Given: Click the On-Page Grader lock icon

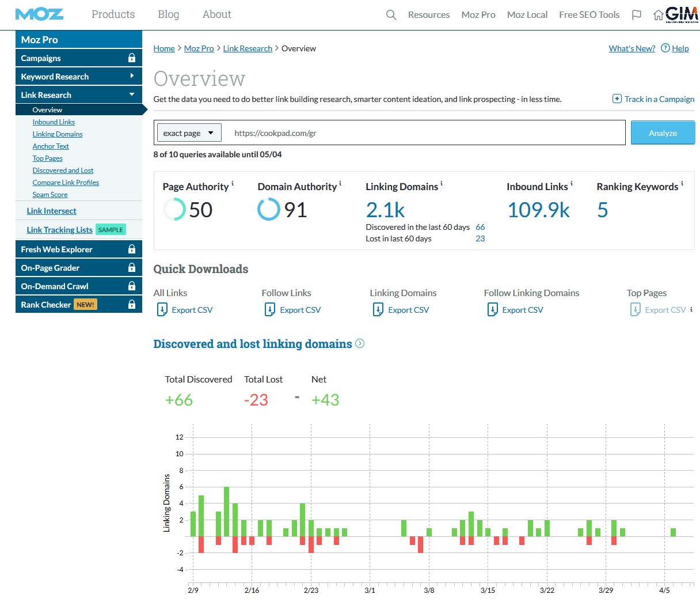Looking at the screenshot, I should click(x=131, y=268).
